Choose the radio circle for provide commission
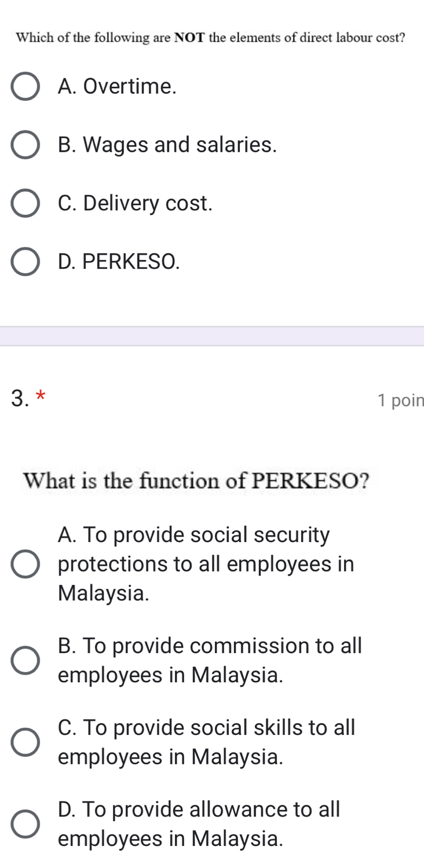Viewport: 424px width, 868px height. [25, 661]
